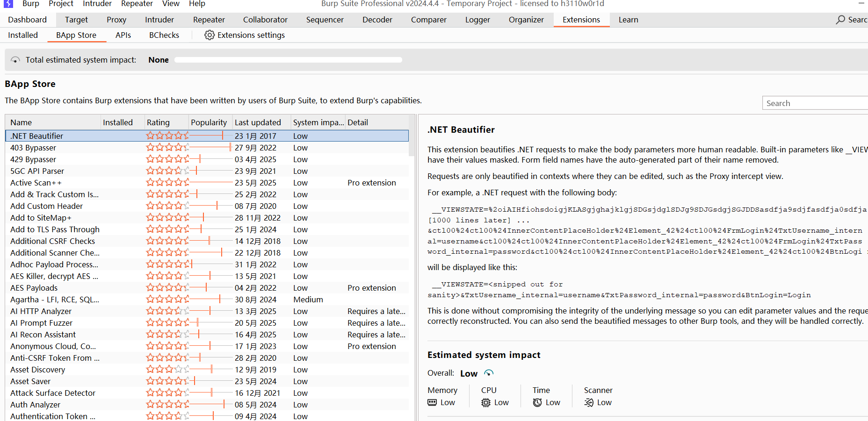Click star rating of Asset Discovery
This screenshot has height=421, width=868.
click(167, 370)
